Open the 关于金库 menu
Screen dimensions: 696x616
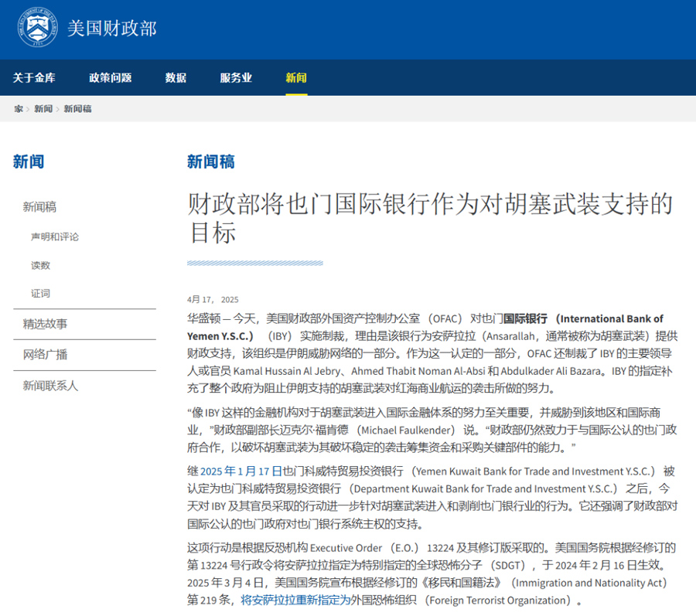[34, 78]
